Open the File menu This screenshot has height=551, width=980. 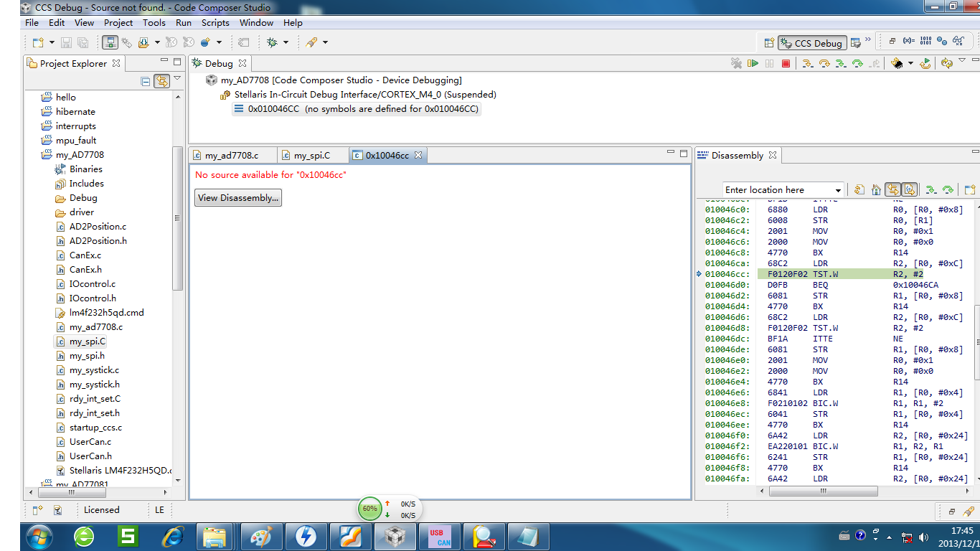(x=32, y=23)
